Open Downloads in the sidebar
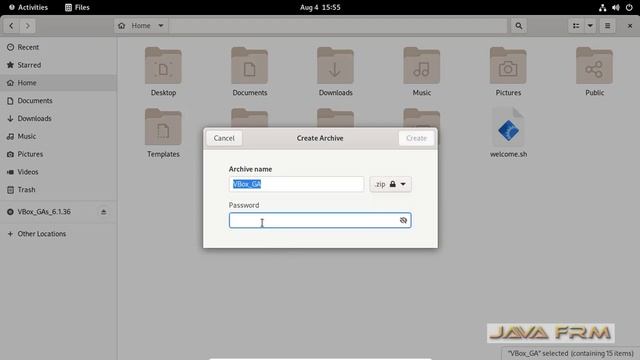The image size is (640, 360). 58,118
